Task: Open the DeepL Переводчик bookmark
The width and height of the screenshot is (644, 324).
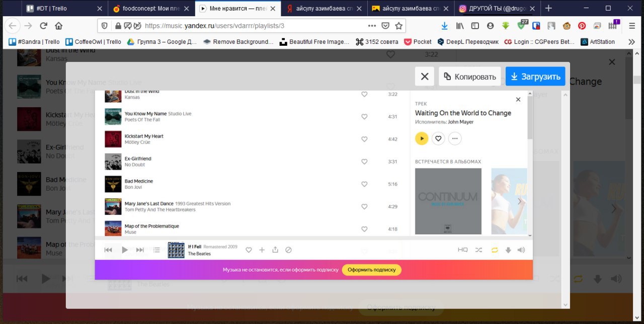Action: (468, 42)
